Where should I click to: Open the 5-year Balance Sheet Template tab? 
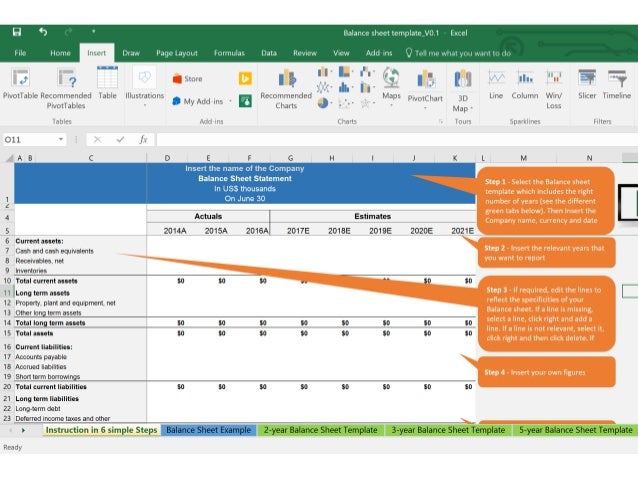575,430
